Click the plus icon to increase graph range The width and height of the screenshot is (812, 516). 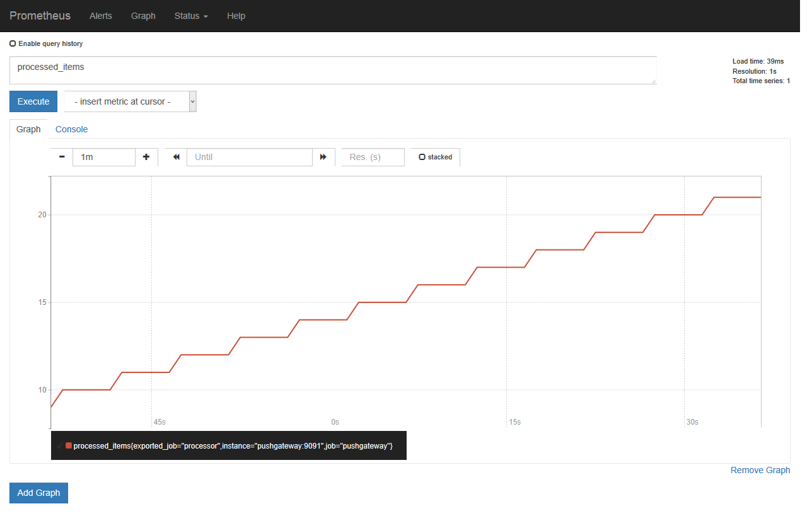point(146,157)
